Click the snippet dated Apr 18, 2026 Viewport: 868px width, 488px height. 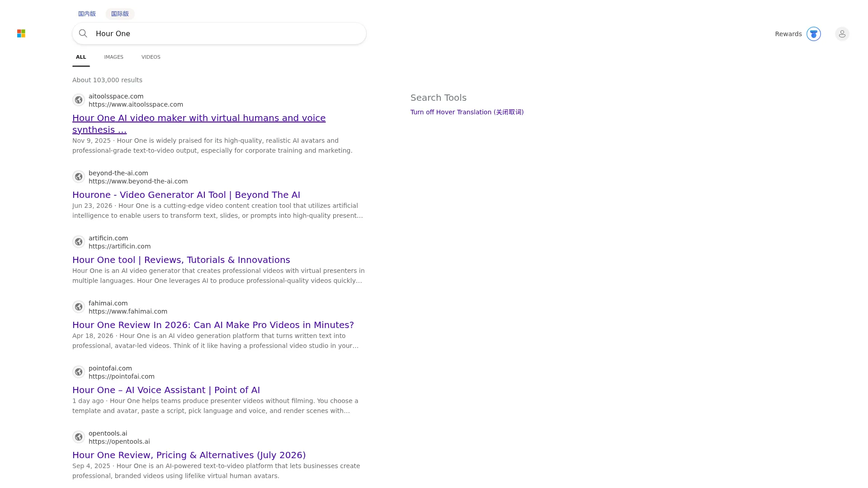tap(216, 341)
